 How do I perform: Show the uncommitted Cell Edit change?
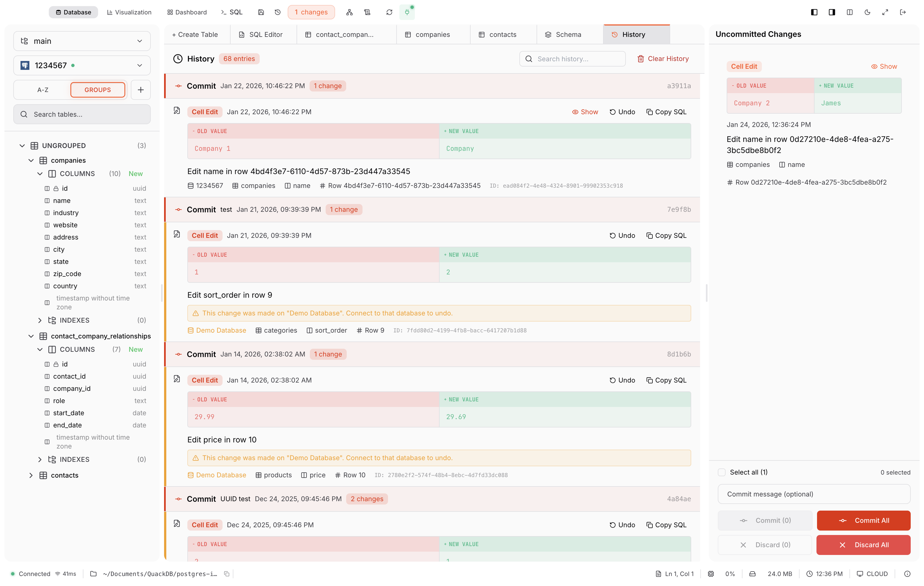click(x=884, y=67)
